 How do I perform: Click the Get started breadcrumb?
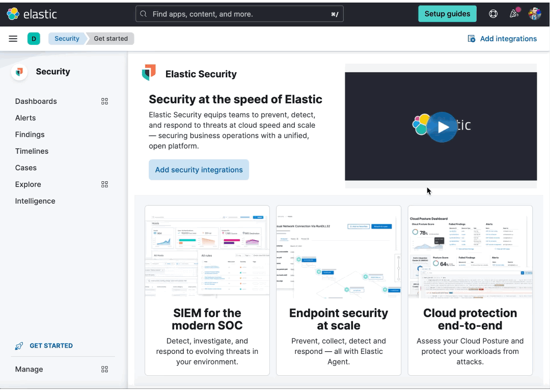(111, 39)
